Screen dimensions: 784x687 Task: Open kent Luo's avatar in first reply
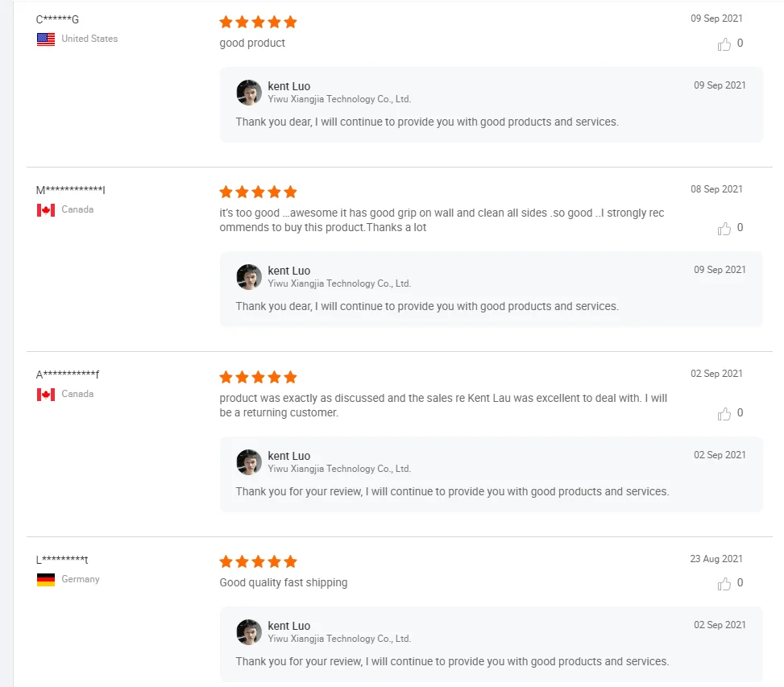249,93
